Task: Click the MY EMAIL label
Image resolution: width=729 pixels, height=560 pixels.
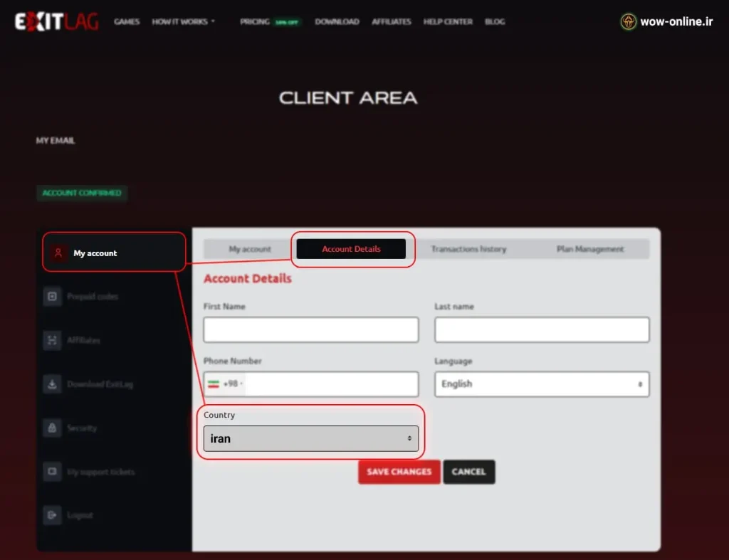Action: [x=56, y=140]
